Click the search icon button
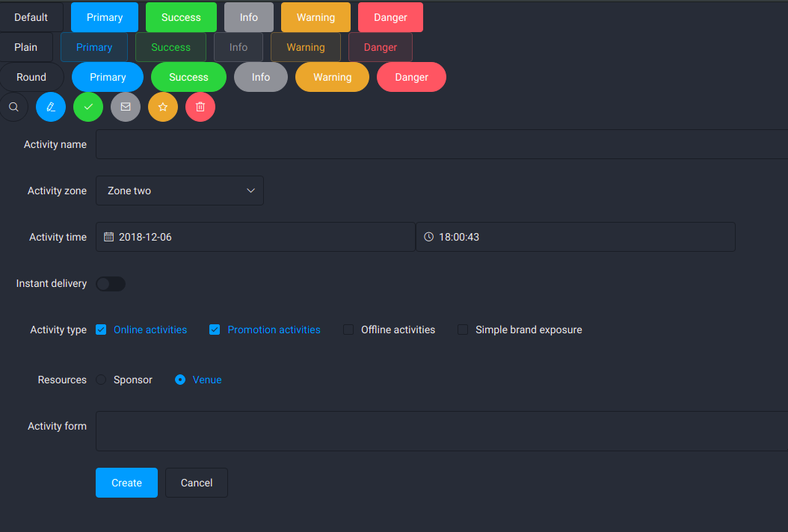 pyautogui.click(x=13, y=107)
